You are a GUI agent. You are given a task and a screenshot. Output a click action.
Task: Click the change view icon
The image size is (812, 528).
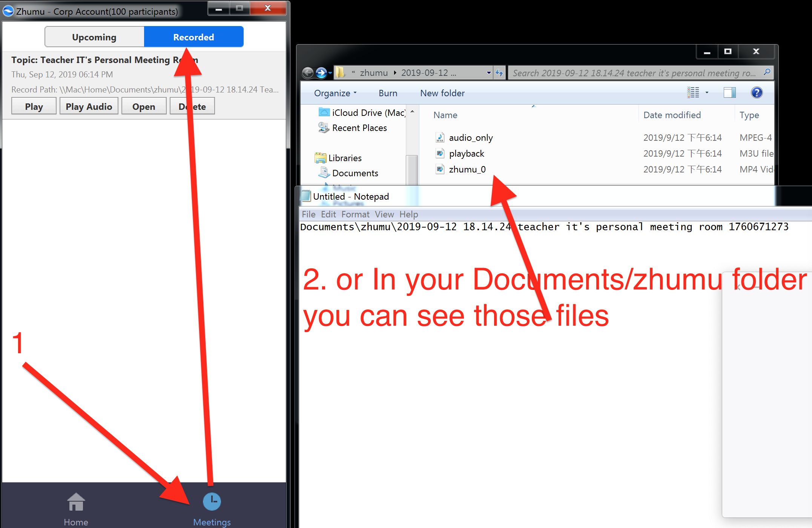tap(693, 92)
